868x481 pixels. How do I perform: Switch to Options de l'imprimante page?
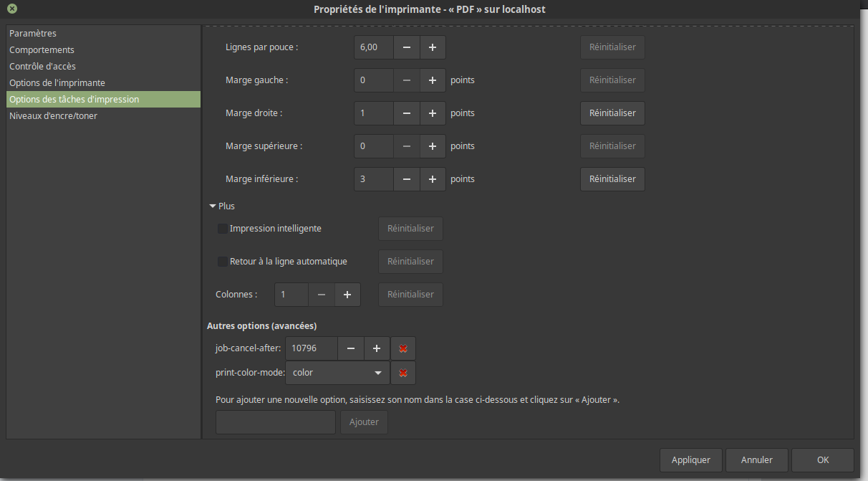point(57,83)
